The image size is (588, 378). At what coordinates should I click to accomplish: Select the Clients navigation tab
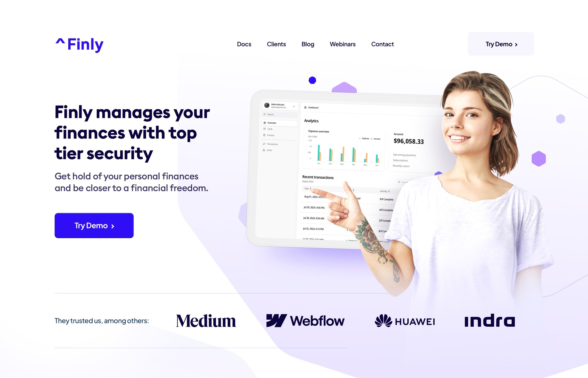(276, 44)
